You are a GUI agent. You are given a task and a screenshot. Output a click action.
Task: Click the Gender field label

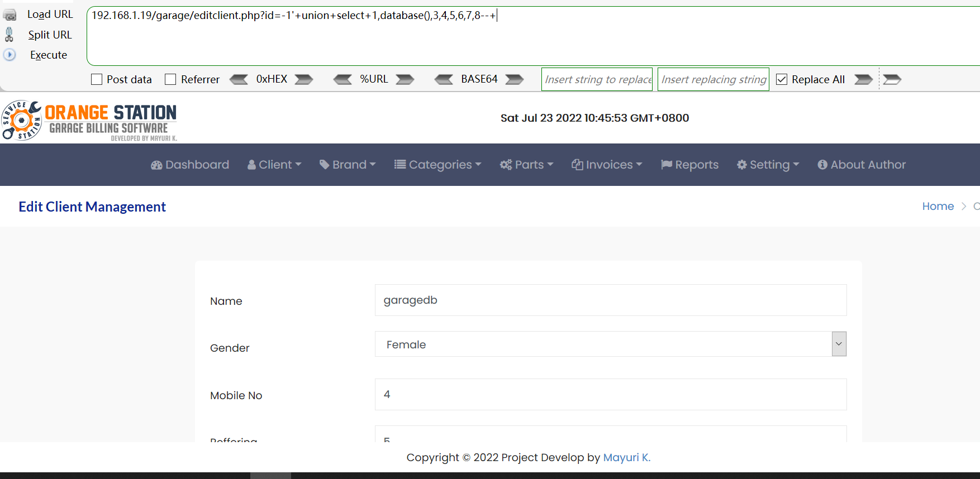(230, 348)
